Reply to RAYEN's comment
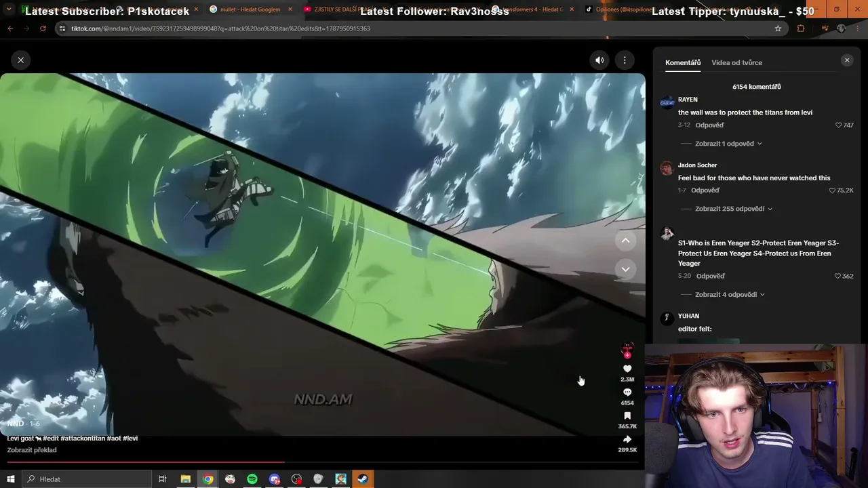This screenshot has width=868, height=488. (x=710, y=125)
